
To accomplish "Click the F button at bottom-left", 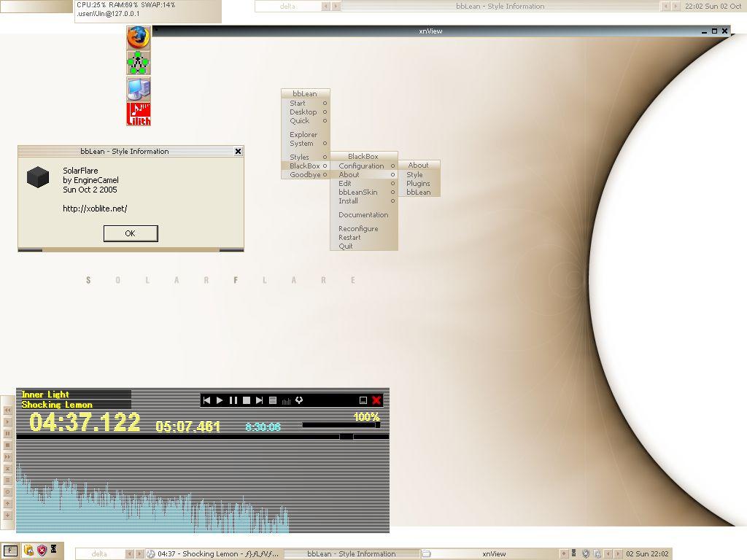I will pyautogui.click(x=10, y=551).
